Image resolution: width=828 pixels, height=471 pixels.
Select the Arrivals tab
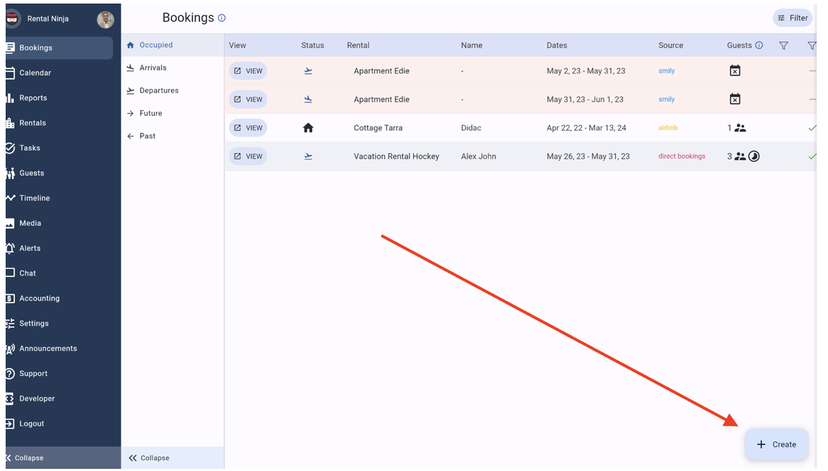click(152, 68)
